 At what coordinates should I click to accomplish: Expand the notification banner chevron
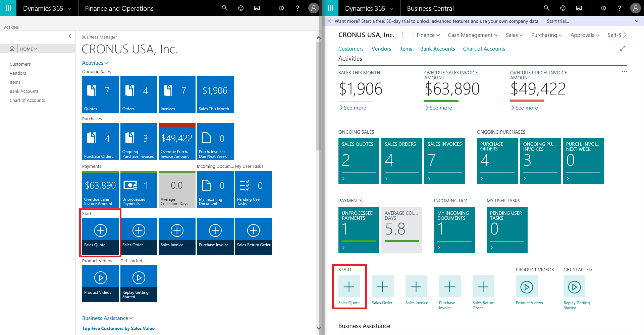pyautogui.click(x=637, y=21)
